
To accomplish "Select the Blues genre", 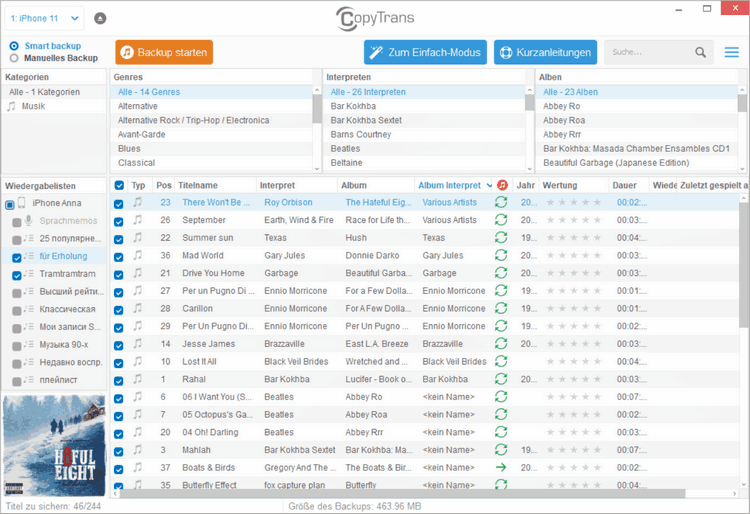I will click(211, 149).
